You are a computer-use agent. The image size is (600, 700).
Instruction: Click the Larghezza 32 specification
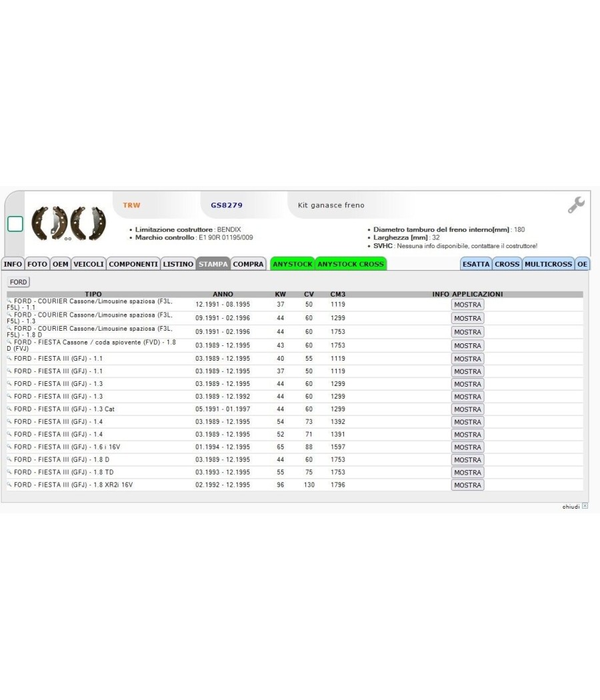coord(407,237)
